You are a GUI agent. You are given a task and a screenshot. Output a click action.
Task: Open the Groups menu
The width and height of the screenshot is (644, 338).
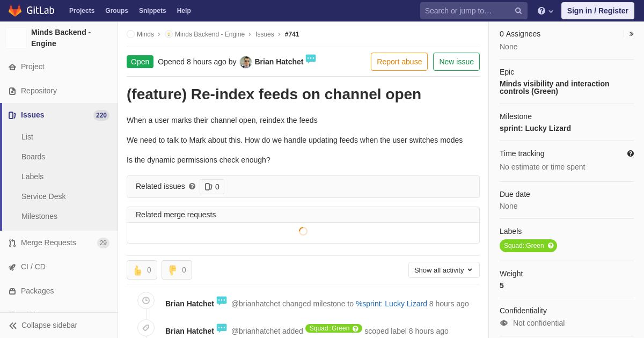[116, 11]
